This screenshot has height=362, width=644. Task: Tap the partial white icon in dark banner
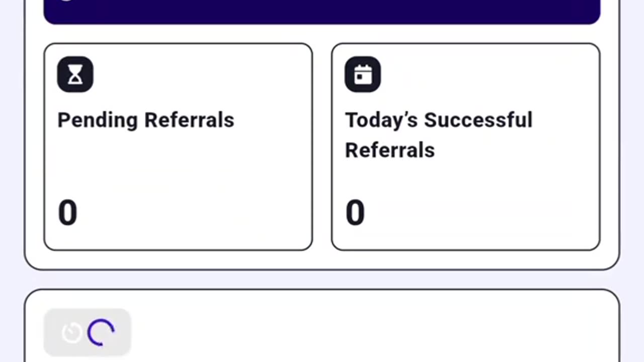[66, 1]
